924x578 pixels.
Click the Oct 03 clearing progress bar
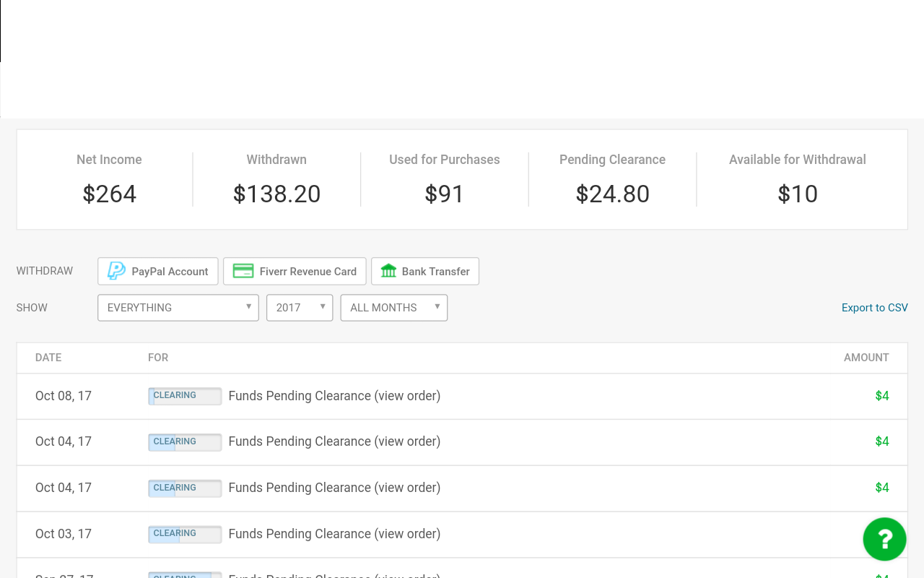(185, 534)
